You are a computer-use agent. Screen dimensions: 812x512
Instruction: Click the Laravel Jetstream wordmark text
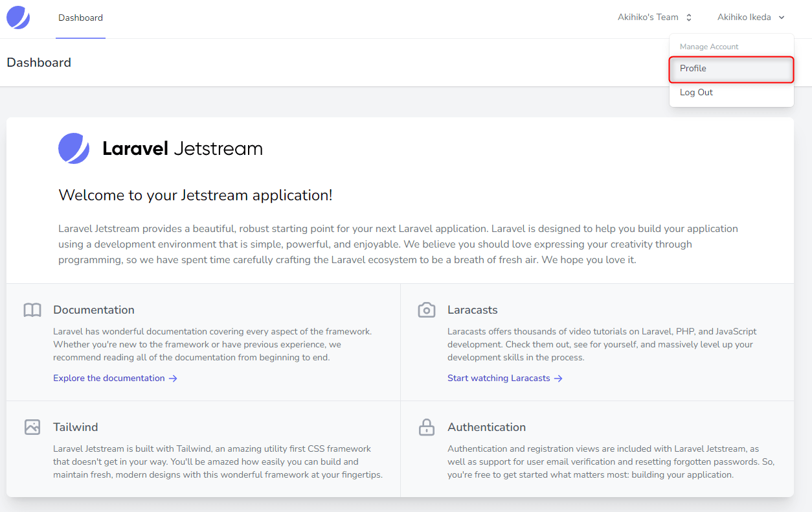[183, 149]
